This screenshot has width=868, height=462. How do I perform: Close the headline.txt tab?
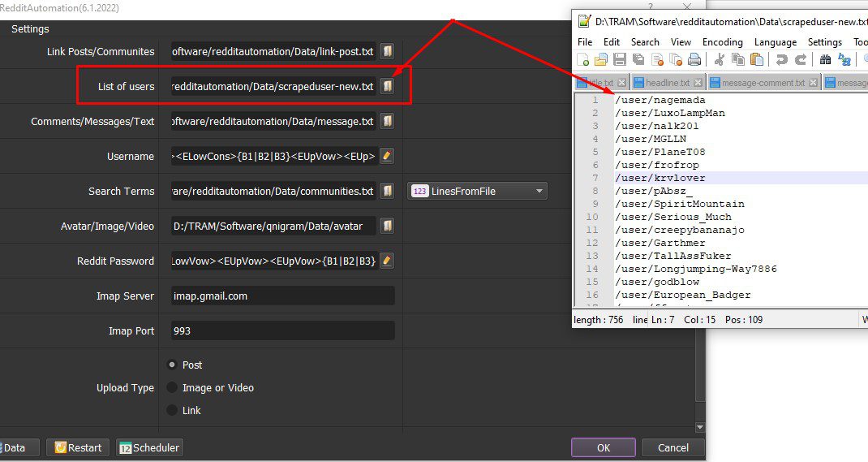coord(698,83)
